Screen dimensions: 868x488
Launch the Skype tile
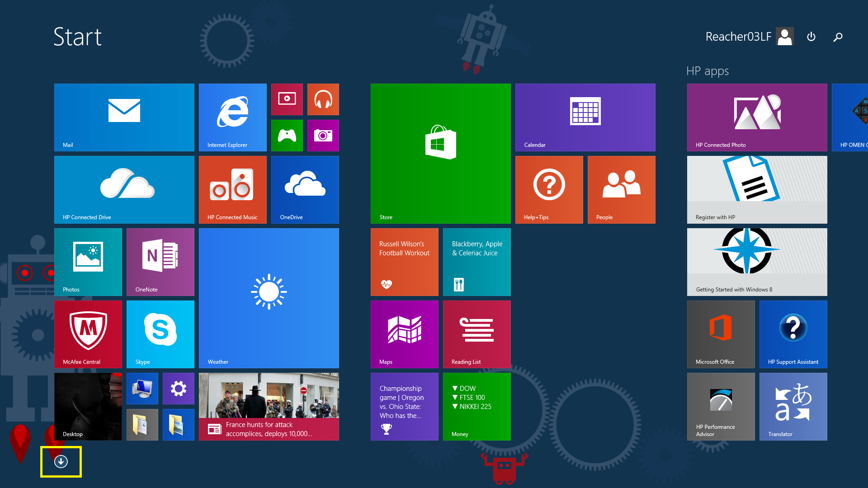160,334
